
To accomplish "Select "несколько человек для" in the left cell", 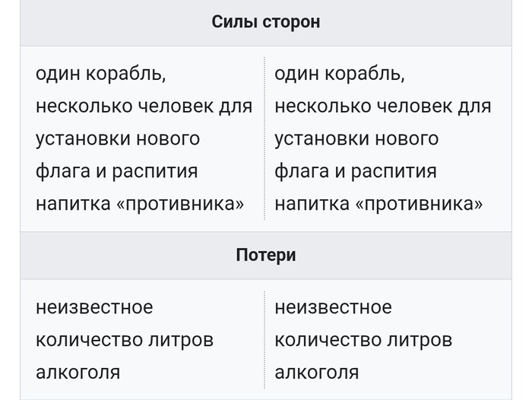I will [x=144, y=106].
